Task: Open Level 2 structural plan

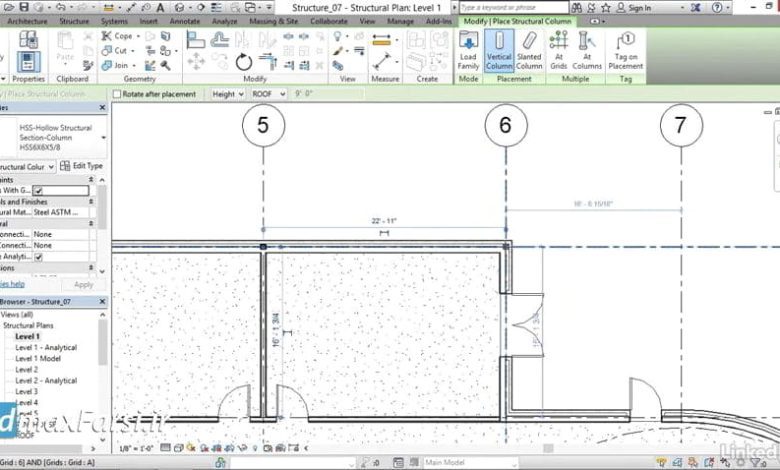Action: pyautogui.click(x=26, y=370)
